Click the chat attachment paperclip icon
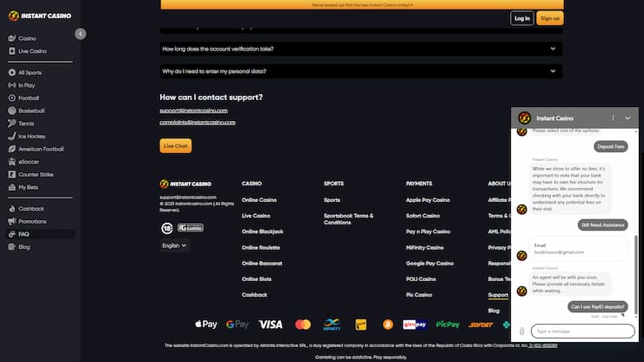Screen dimensions: 644x362 point(521,332)
